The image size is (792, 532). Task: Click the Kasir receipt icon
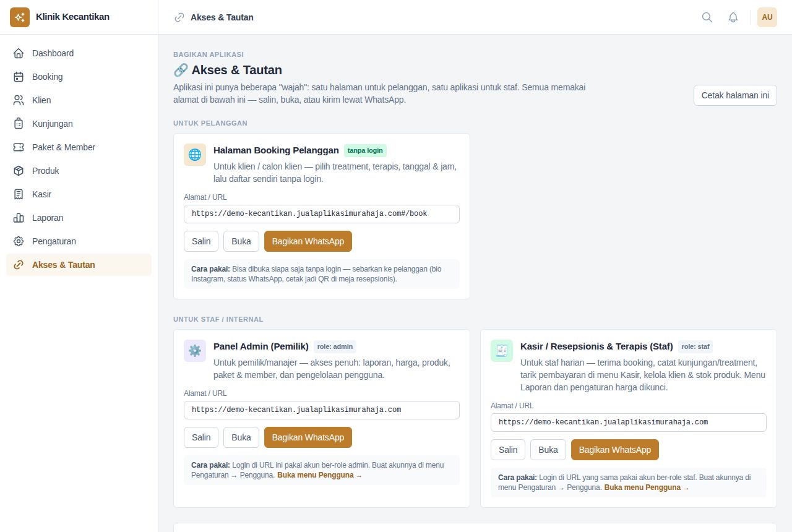click(x=19, y=194)
